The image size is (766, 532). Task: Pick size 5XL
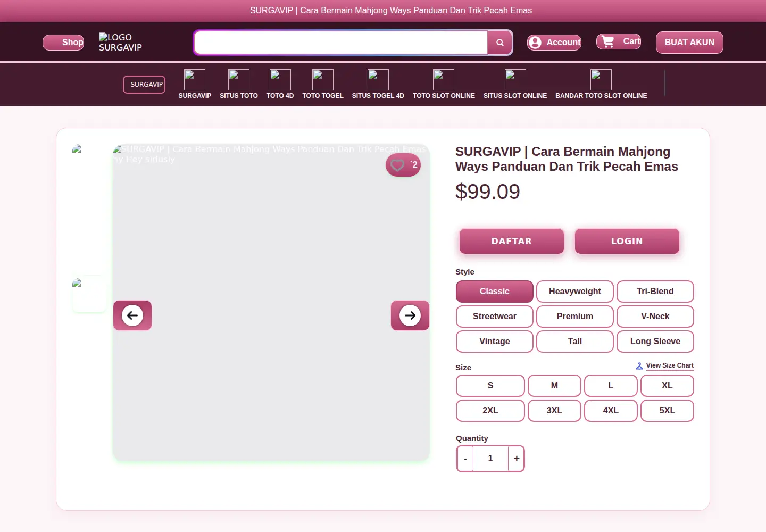pos(667,411)
